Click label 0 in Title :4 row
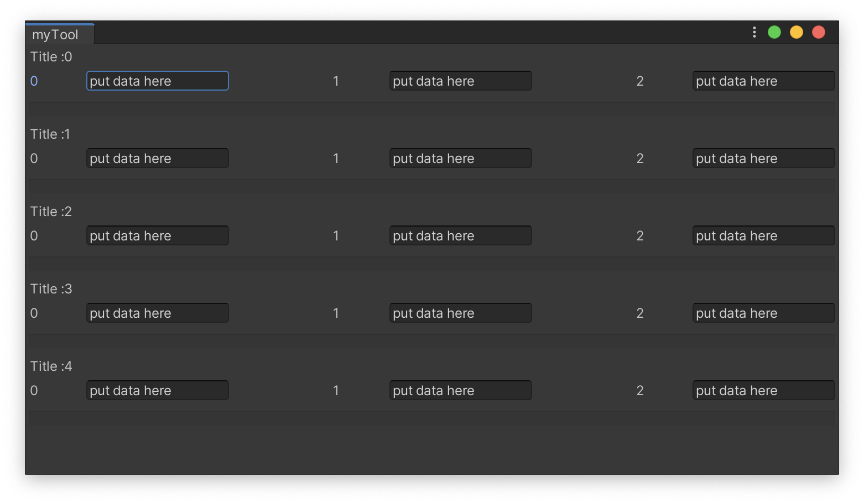The image size is (864, 504). tap(34, 391)
